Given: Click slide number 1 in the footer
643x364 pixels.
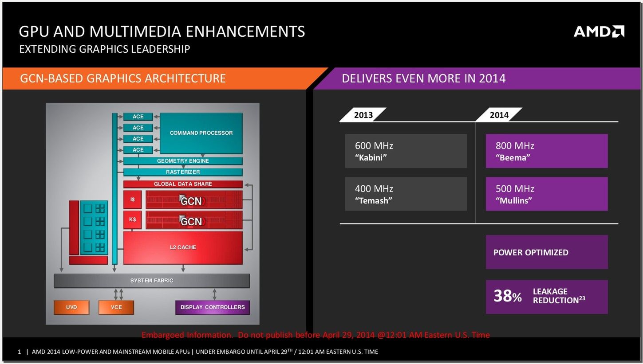Looking at the screenshot, I should [x=20, y=352].
